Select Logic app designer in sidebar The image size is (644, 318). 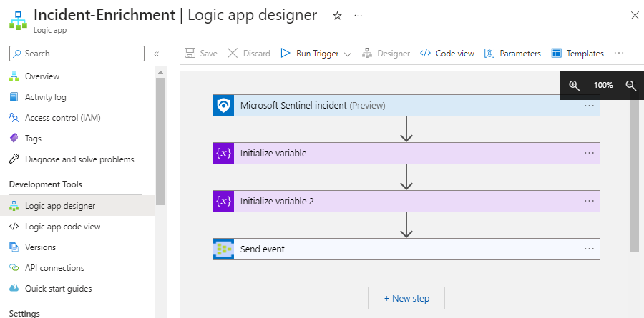click(x=77, y=206)
